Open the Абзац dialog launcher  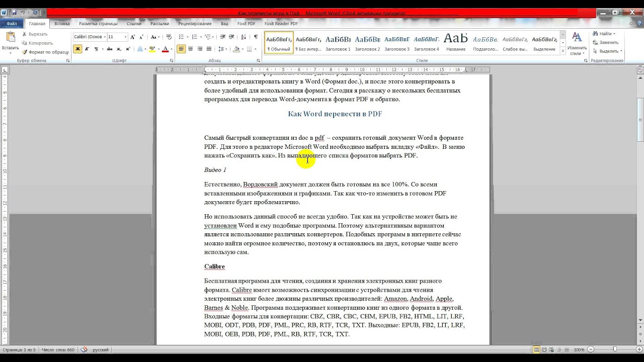tap(258, 60)
